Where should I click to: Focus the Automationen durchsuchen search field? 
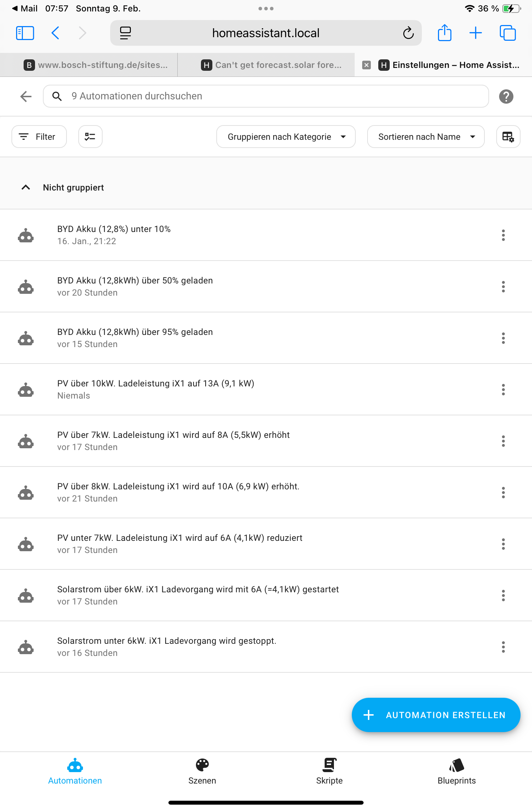pyautogui.click(x=266, y=96)
